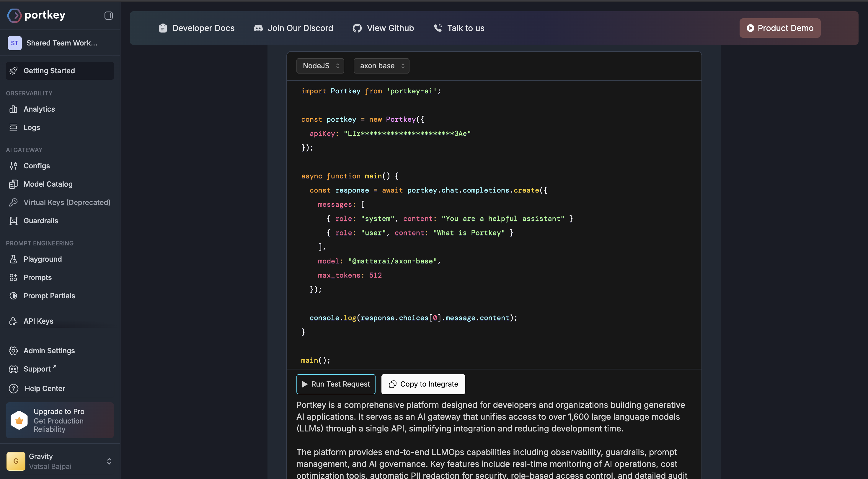868x479 pixels.
Task: Click the Upgrade to Pro banner
Action: click(x=60, y=420)
